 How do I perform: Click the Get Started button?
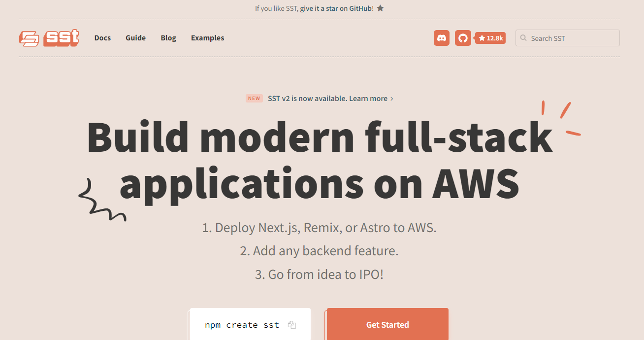coord(387,324)
